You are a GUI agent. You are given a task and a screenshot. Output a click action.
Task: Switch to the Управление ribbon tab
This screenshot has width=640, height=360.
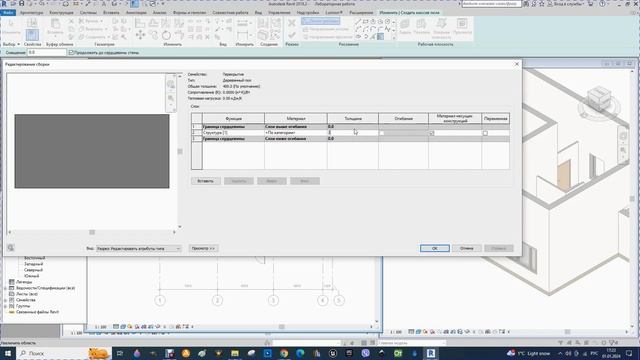(x=279, y=13)
